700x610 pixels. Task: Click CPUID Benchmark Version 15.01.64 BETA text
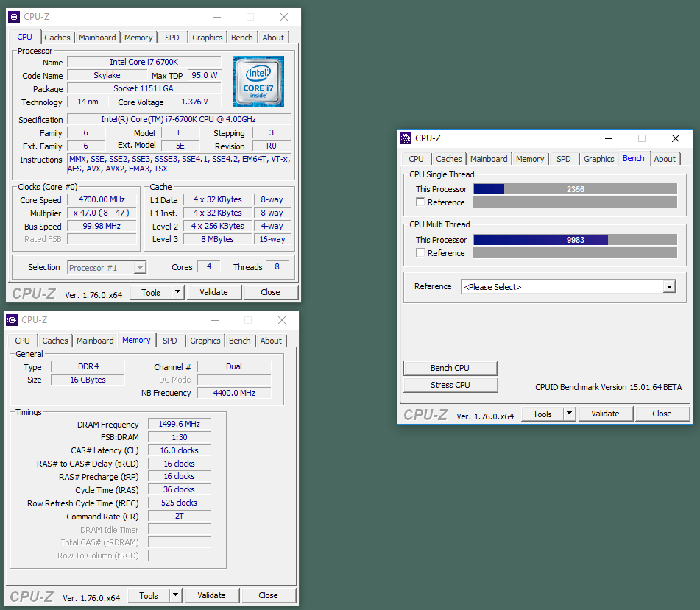pos(609,387)
